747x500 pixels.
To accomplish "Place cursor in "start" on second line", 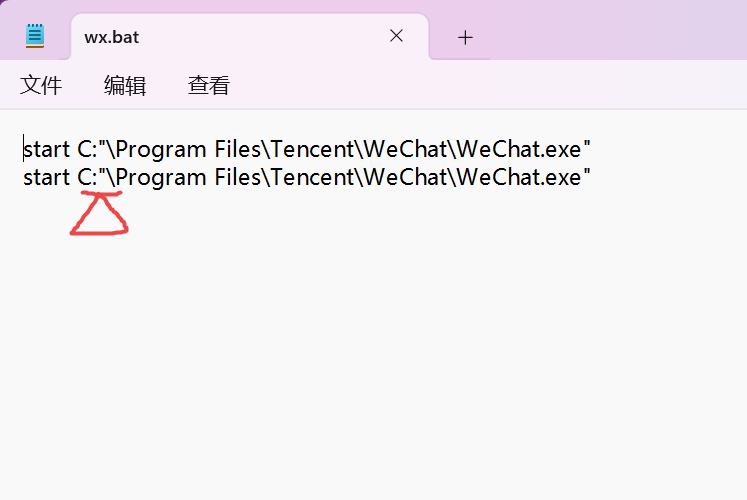I will [47, 178].
